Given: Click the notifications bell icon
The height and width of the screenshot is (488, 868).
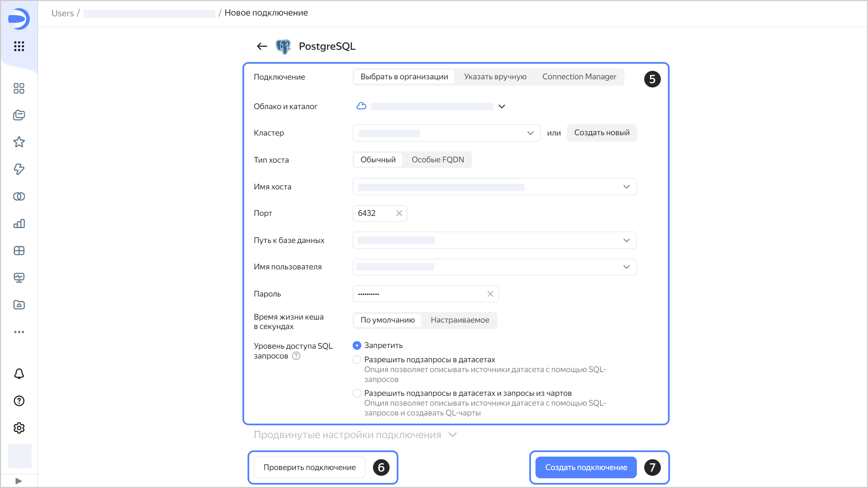Looking at the screenshot, I should 19,373.
